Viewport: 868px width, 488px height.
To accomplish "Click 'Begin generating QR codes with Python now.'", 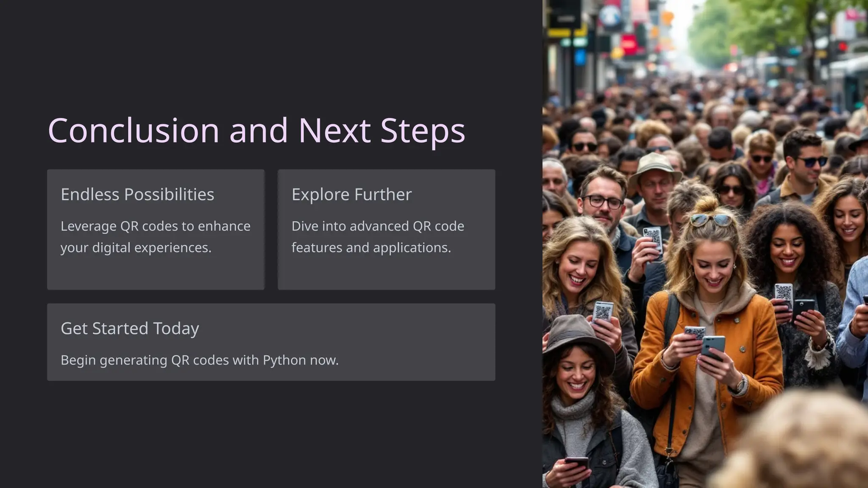I will 200,360.
